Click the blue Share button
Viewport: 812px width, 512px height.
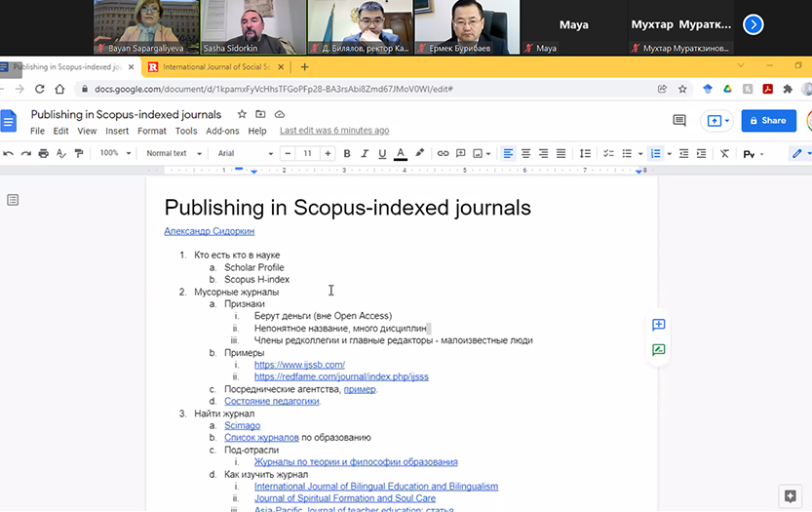coord(768,120)
